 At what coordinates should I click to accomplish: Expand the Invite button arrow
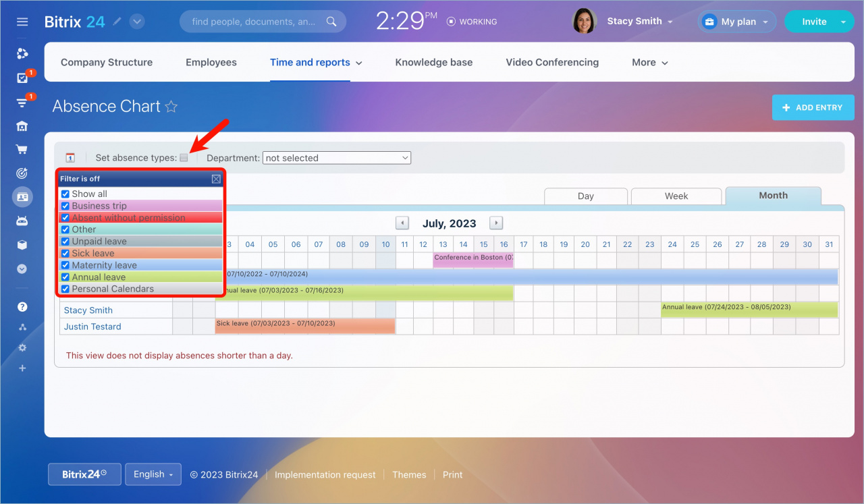[844, 22]
